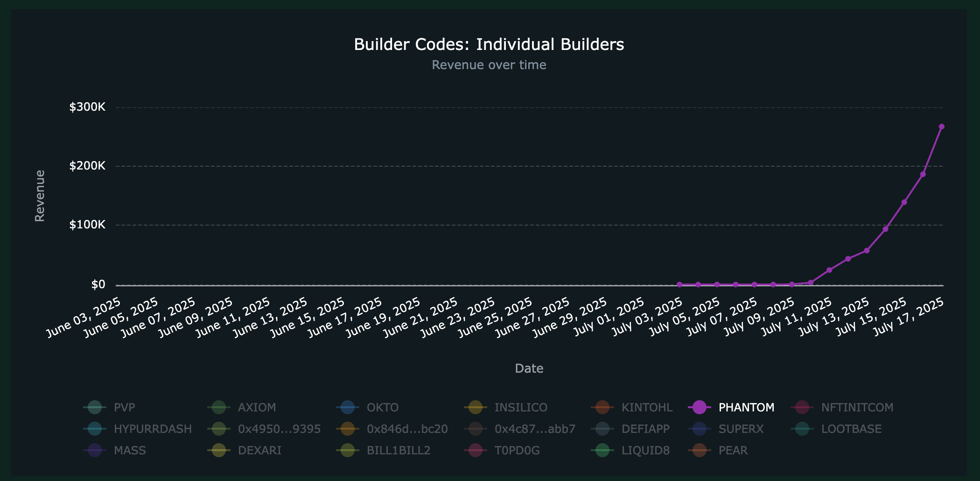The image size is (980, 481).
Task: Click the INSILICO legend marker
Action: tap(475, 408)
